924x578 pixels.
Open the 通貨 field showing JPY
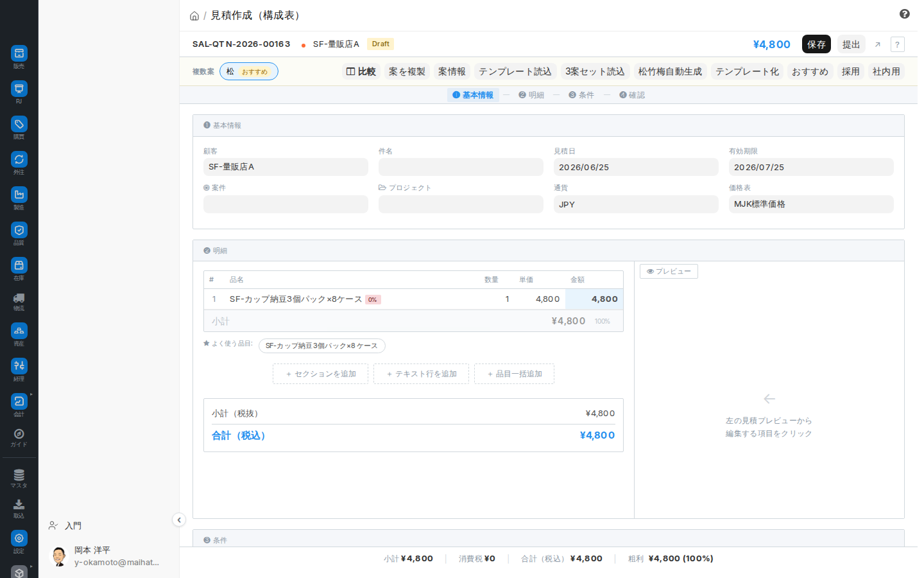click(x=636, y=204)
